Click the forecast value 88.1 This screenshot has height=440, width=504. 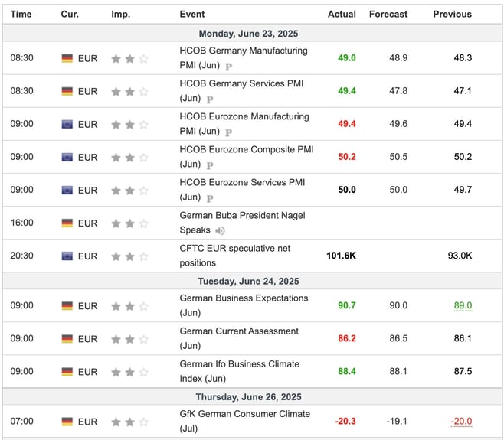click(x=398, y=371)
